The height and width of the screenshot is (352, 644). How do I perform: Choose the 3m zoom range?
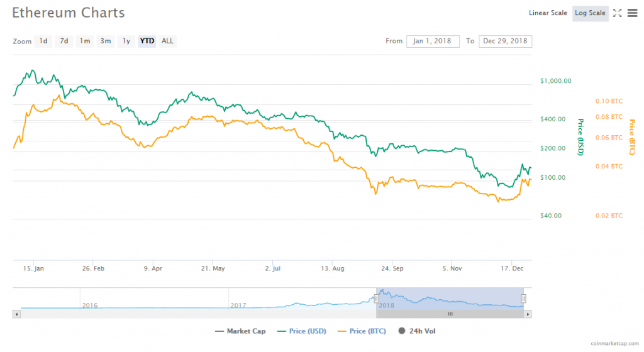[x=106, y=41]
